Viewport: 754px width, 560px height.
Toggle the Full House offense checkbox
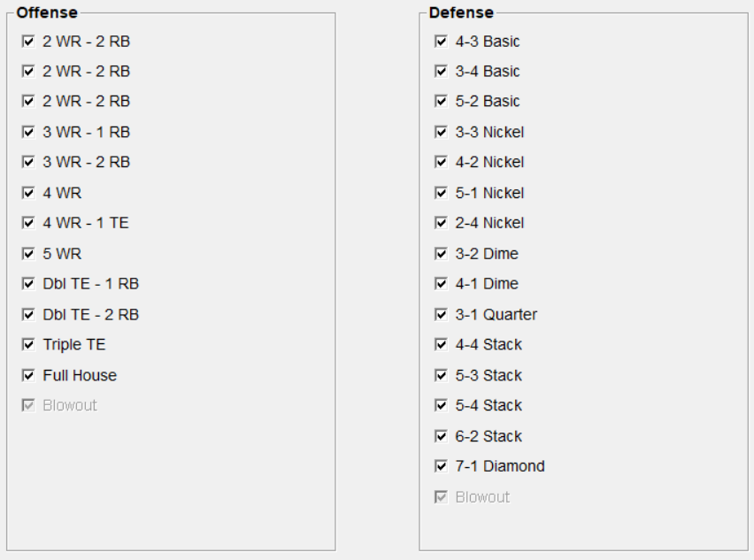28,375
